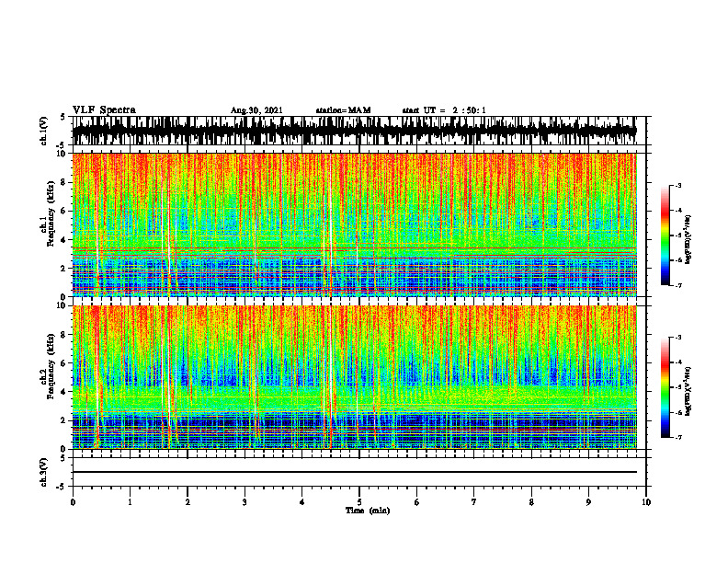Click the "-5" label on ch.1 colorbar

pyautogui.click(x=678, y=236)
